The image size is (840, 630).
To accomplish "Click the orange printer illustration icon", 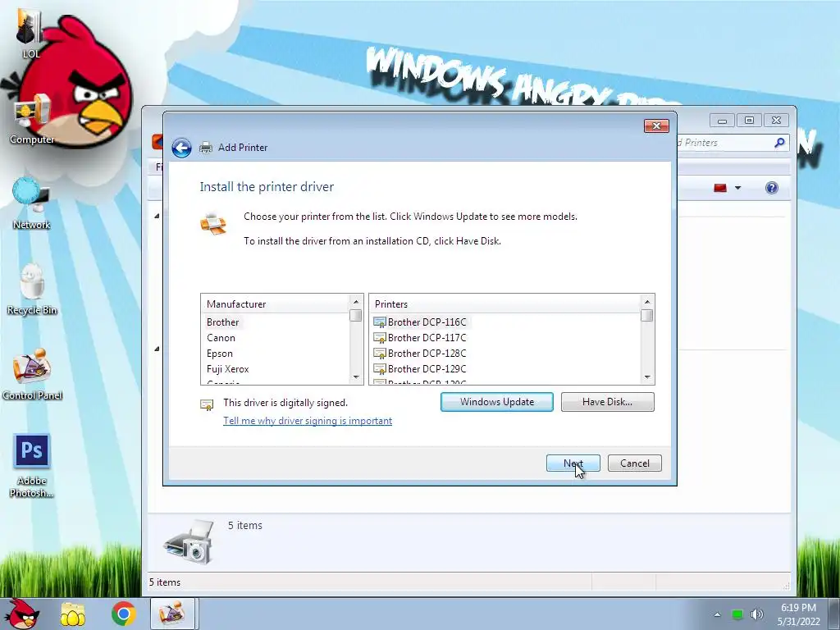I will (x=213, y=223).
